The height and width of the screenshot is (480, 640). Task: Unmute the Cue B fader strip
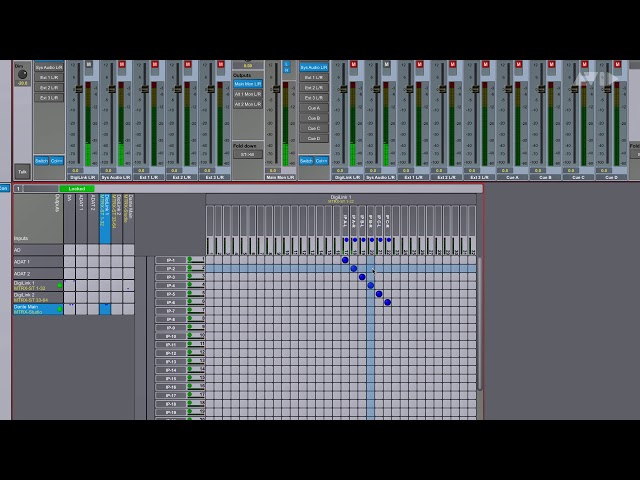[552, 64]
